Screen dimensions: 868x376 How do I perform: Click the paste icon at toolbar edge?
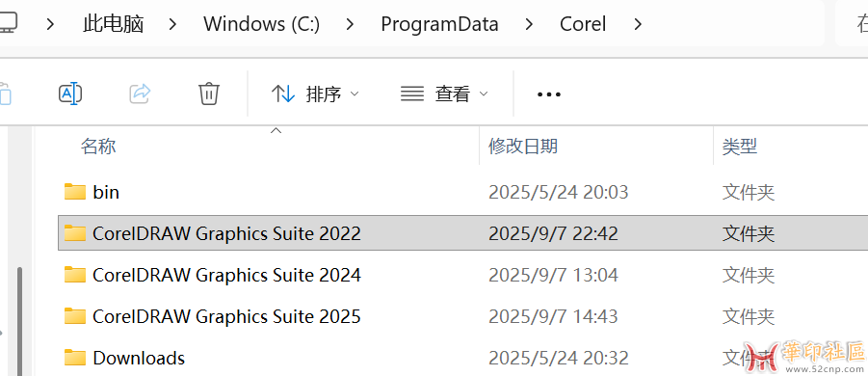5,94
